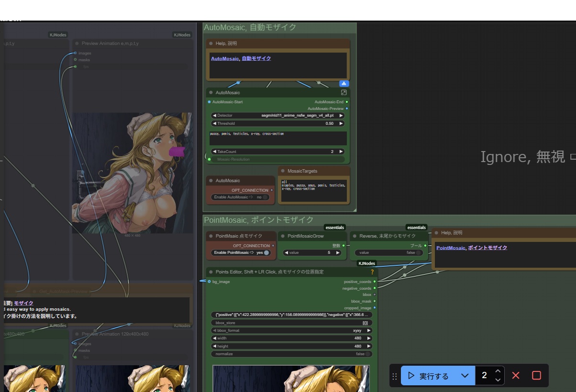This screenshot has height=392, width=576.
Task: Click the red X cancel icon
Action: point(516,375)
